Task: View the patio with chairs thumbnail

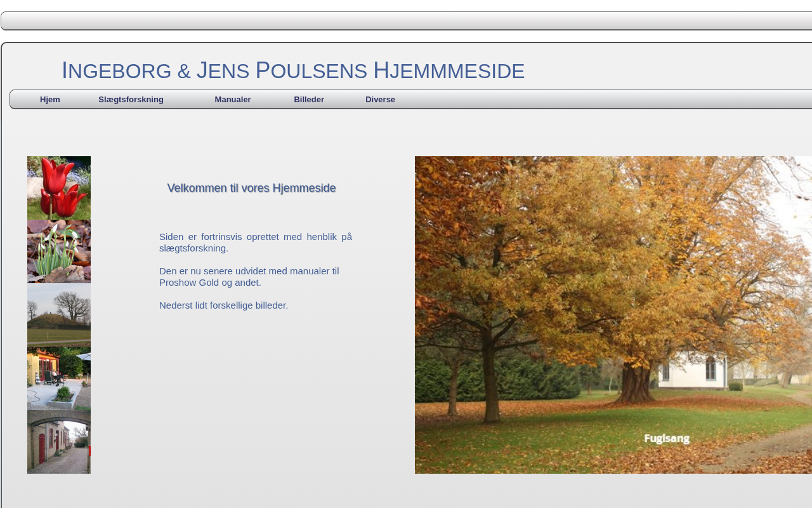Action: (59, 378)
